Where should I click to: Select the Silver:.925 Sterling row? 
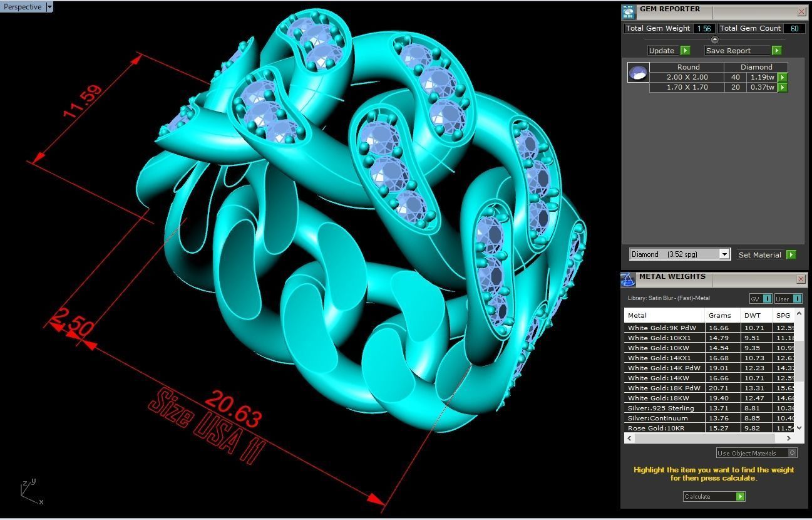pos(709,408)
